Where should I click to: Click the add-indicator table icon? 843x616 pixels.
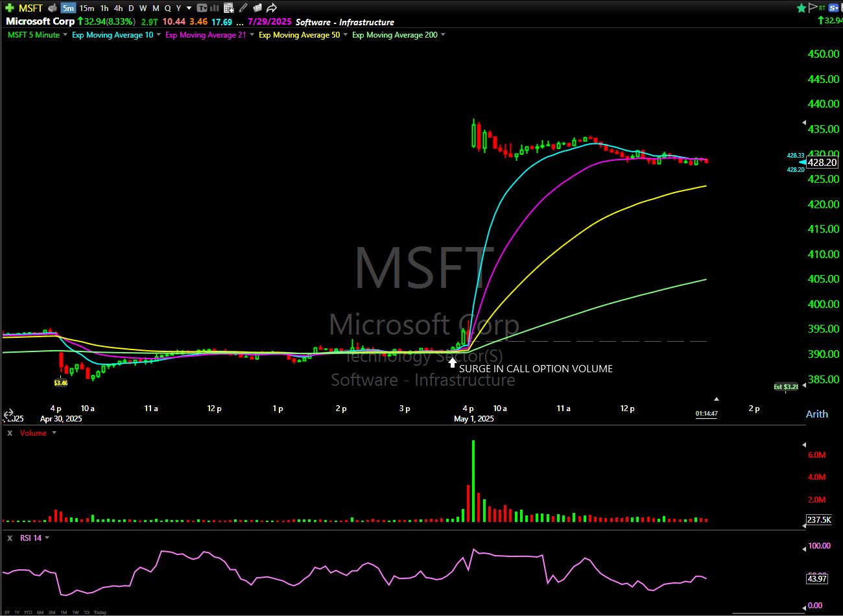pyautogui.click(x=228, y=8)
